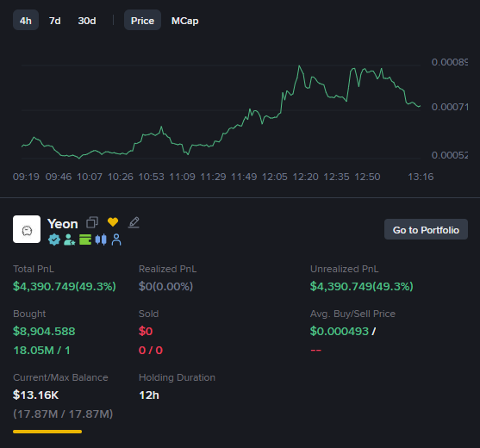This screenshot has width=480, height=448.
Task: Click the 12:20 time axis label
Action: coord(306,177)
